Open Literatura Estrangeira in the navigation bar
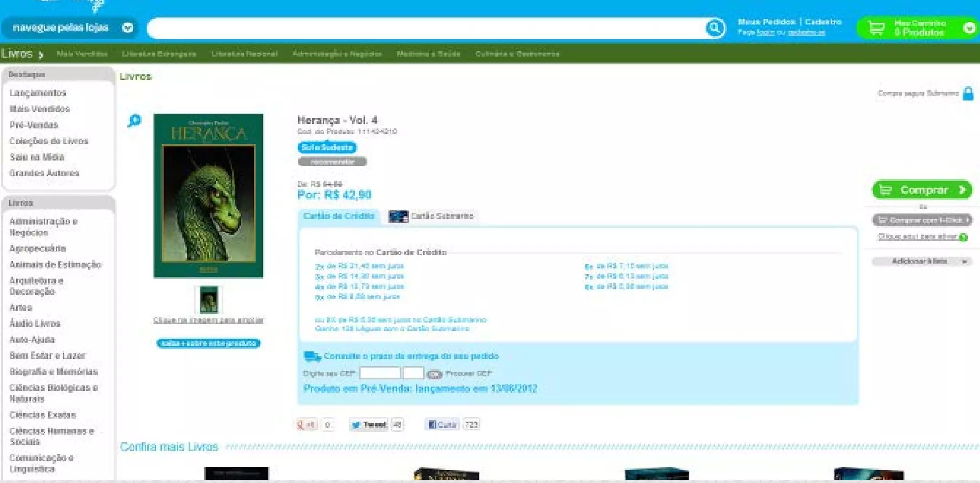980x483 pixels. [x=159, y=54]
